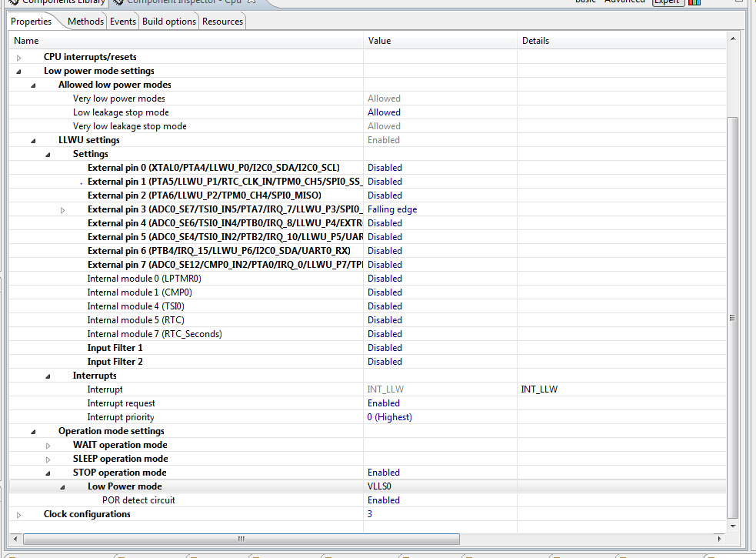Change External pin 1 Disabled value

tap(385, 182)
